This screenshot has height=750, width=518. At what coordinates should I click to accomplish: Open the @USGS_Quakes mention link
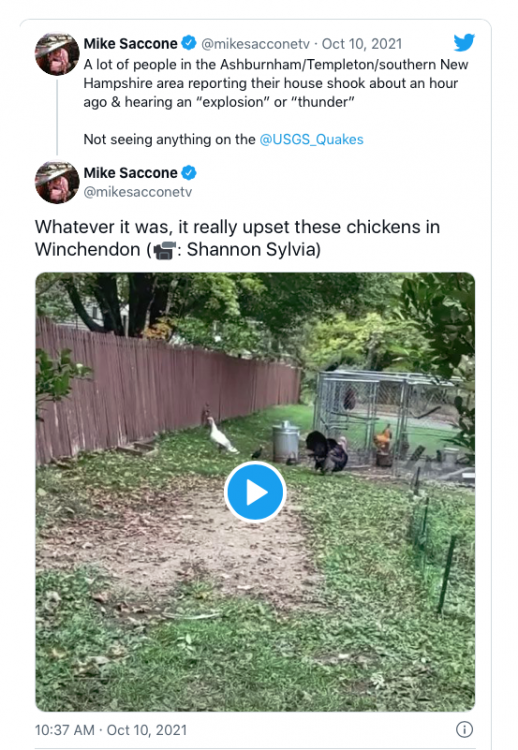click(311, 140)
